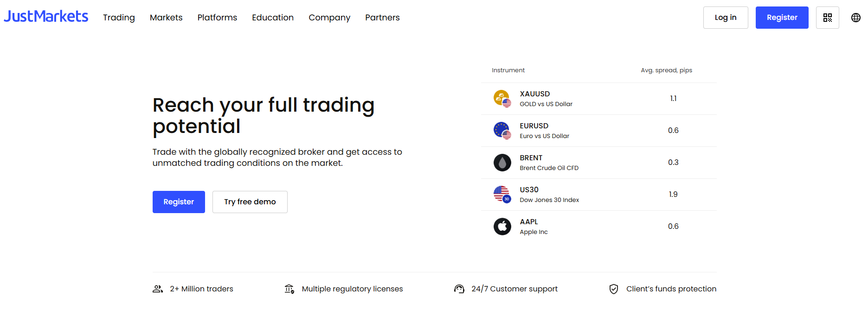
Task: Click the AAPL Apple logo icon
Action: [x=502, y=226]
